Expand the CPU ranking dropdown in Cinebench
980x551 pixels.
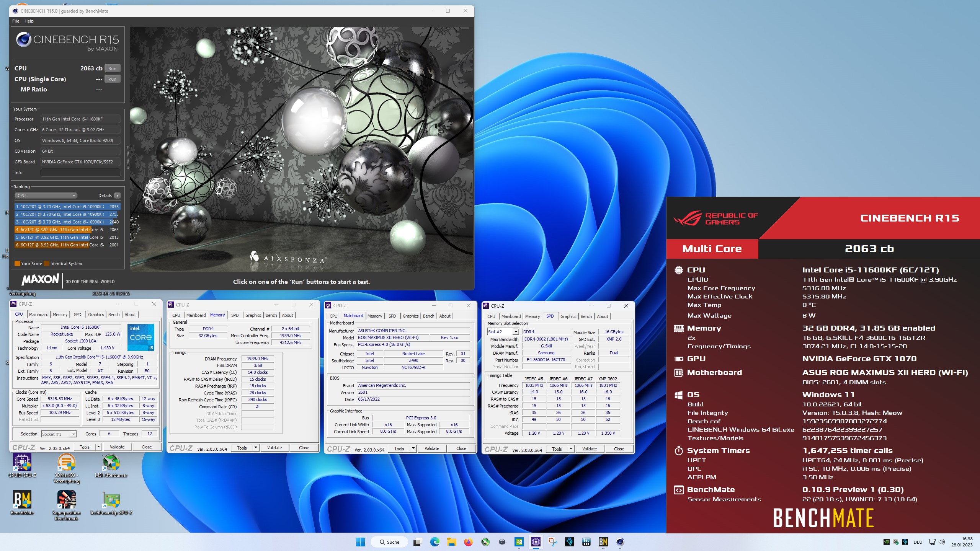pos(46,196)
